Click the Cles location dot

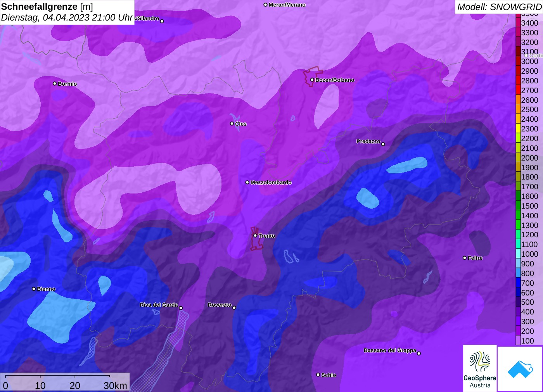click(232, 124)
